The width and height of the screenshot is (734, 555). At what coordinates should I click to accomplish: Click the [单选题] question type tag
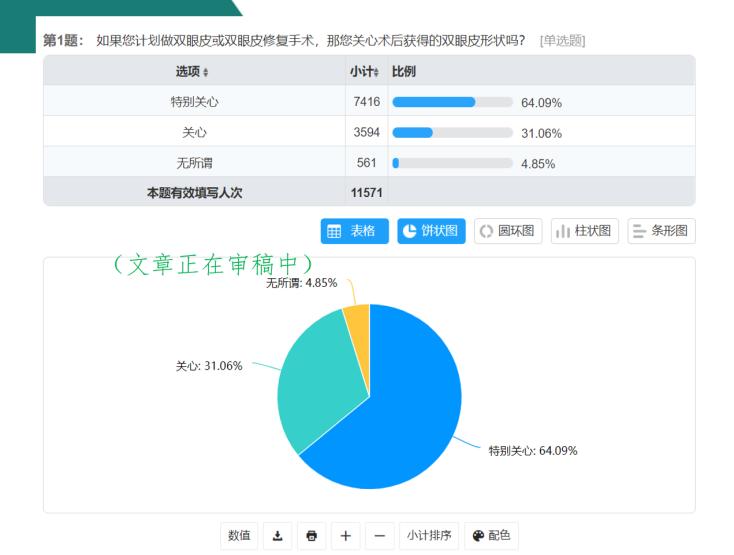[562, 41]
